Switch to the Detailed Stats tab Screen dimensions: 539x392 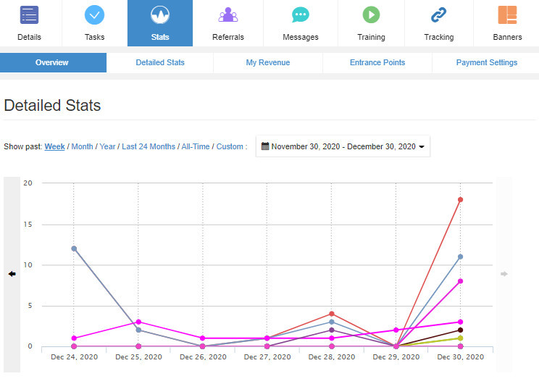pos(160,63)
